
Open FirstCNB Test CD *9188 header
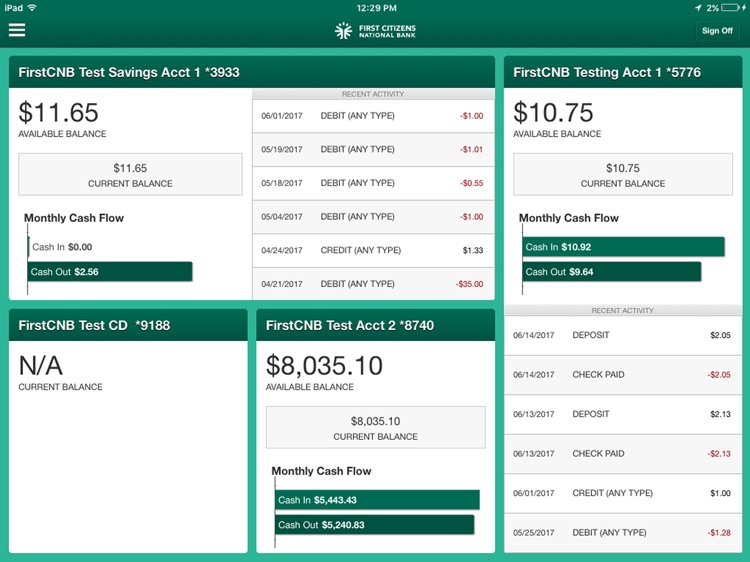128,325
